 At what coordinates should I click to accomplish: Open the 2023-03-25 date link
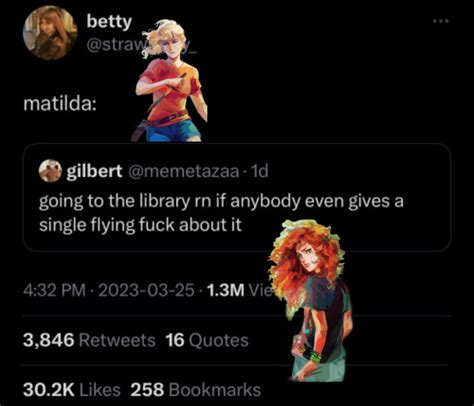[146, 290]
